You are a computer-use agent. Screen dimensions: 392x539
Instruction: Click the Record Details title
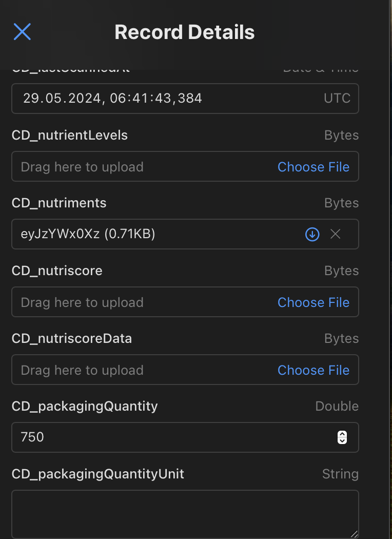[x=185, y=32]
